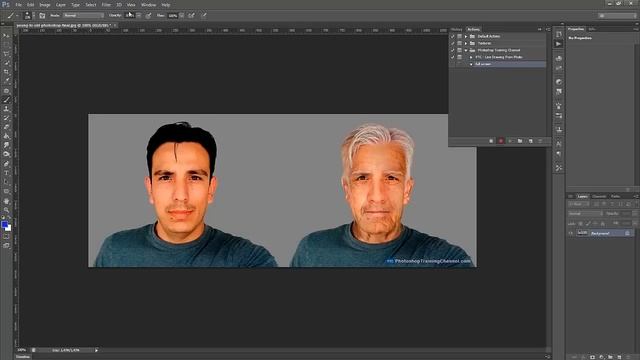640x360 pixels.
Task: Toggle the Brush panel icon in options bar
Action: [42, 16]
